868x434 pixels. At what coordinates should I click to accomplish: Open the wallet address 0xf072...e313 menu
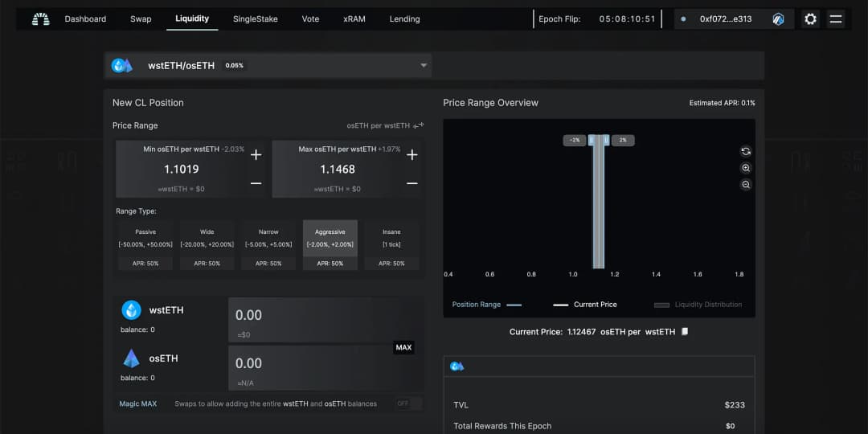coord(726,19)
